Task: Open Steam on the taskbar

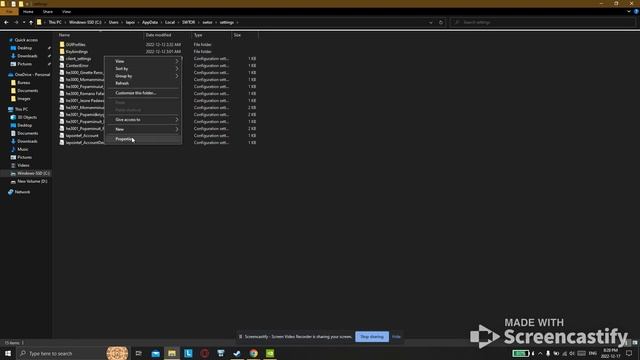Action: 237,353
